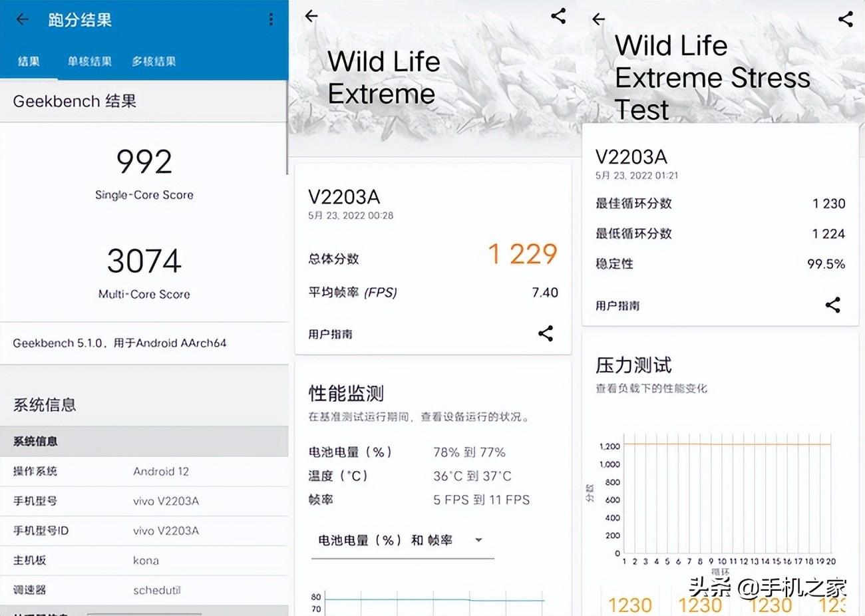Click the 系统信息 large section title
This screenshot has width=865, height=616.
click(x=45, y=404)
